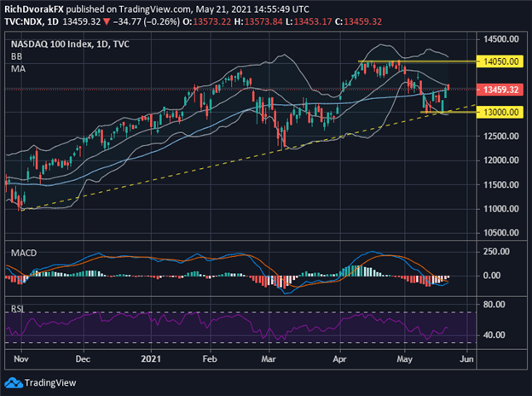Image resolution: width=532 pixels, height=396 pixels.
Task: Click the red down-triangle price change indicator
Action: click(107, 21)
